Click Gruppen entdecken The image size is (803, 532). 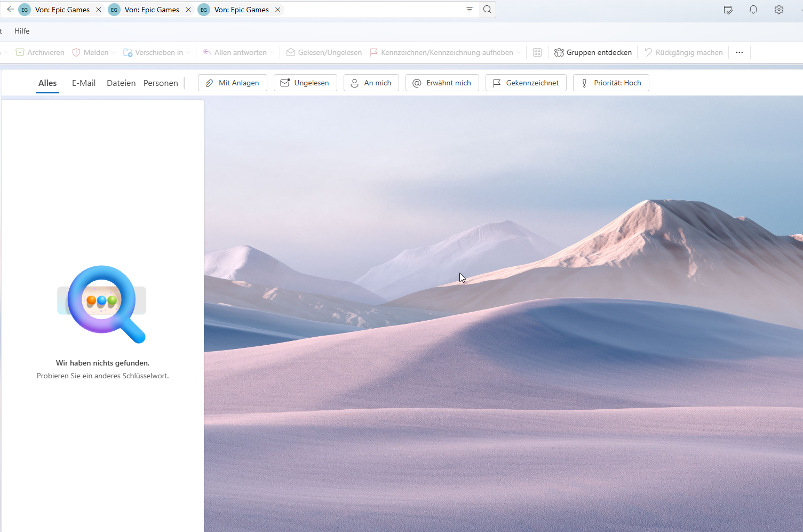pyautogui.click(x=593, y=52)
